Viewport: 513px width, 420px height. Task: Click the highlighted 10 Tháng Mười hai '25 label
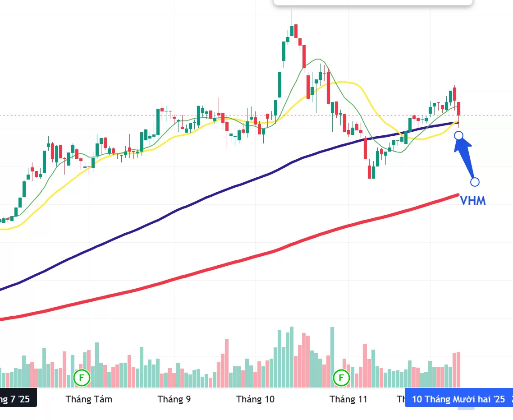click(458, 399)
